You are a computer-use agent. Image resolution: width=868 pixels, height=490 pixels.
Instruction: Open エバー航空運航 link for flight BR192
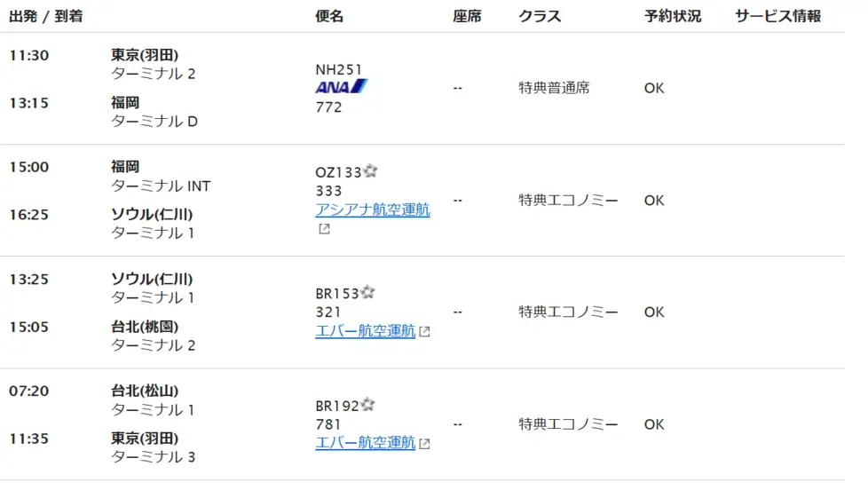366,443
